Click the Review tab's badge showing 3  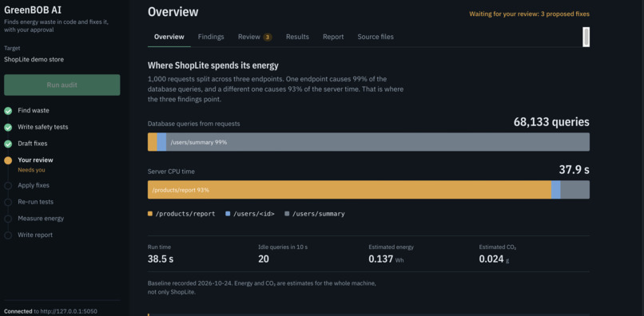coord(268,37)
